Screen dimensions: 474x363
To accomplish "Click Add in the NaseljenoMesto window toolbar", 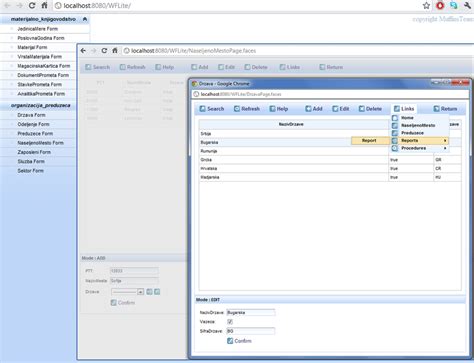I will 200,67.
